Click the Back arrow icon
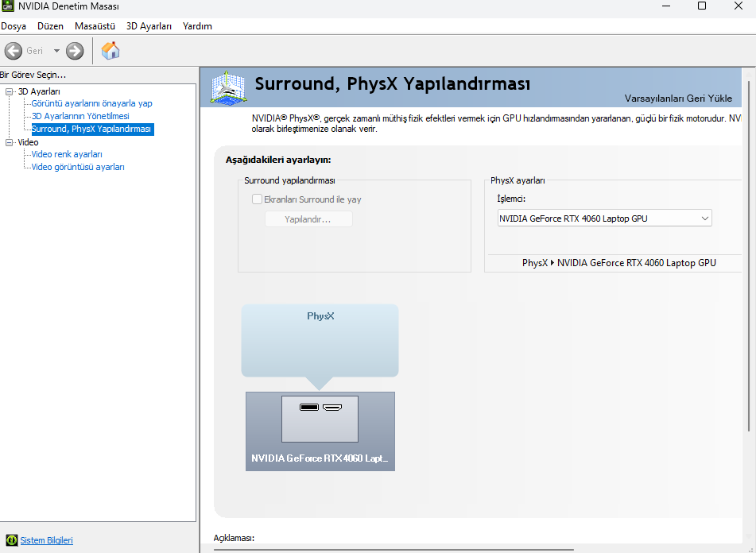The image size is (756, 553). click(13, 51)
